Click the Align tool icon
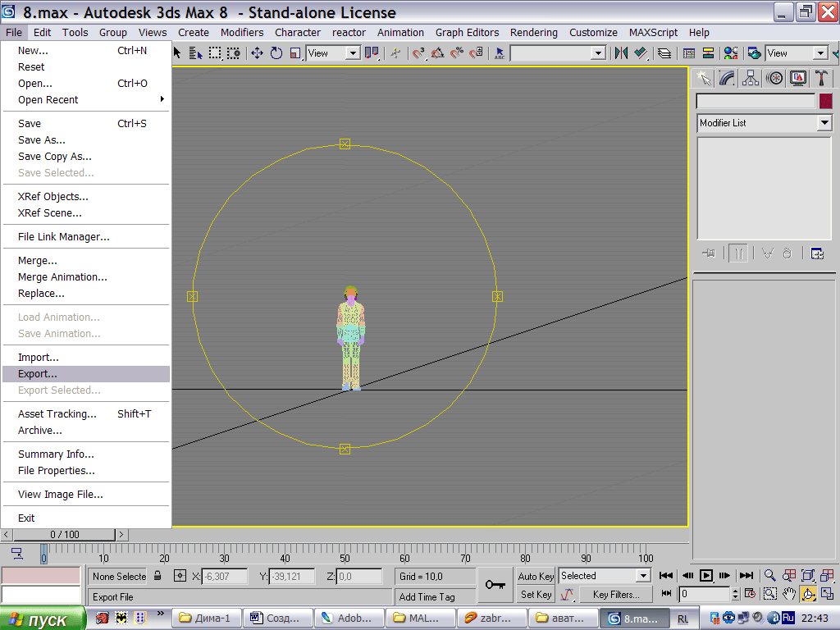This screenshot has width=840, height=630. click(x=641, y=53)
